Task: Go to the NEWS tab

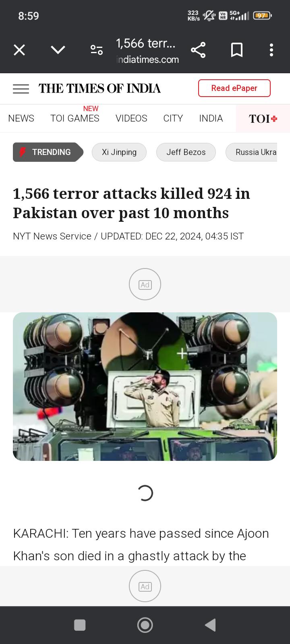Action: [21, 118]
